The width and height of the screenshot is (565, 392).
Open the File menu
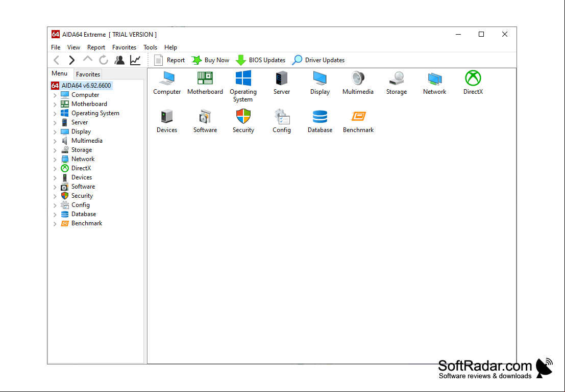click(56, 47)
